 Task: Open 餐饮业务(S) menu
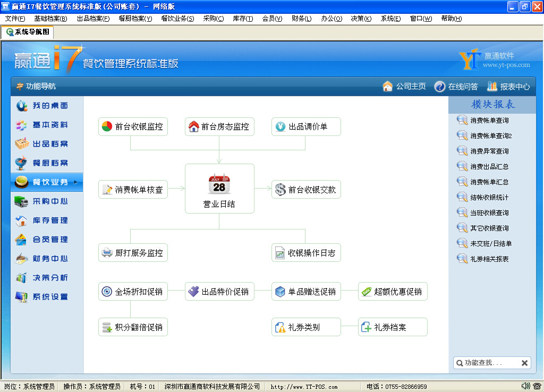(177, 19)
